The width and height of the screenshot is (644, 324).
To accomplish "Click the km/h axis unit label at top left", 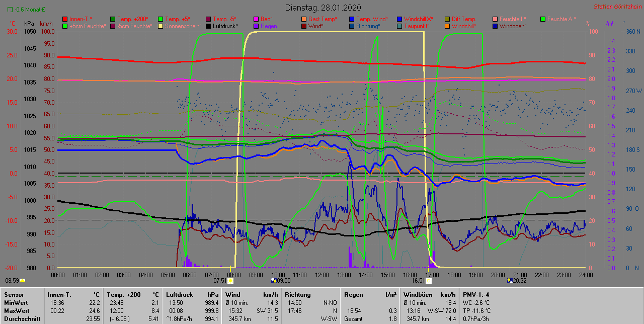I will (x=46, y=24).
